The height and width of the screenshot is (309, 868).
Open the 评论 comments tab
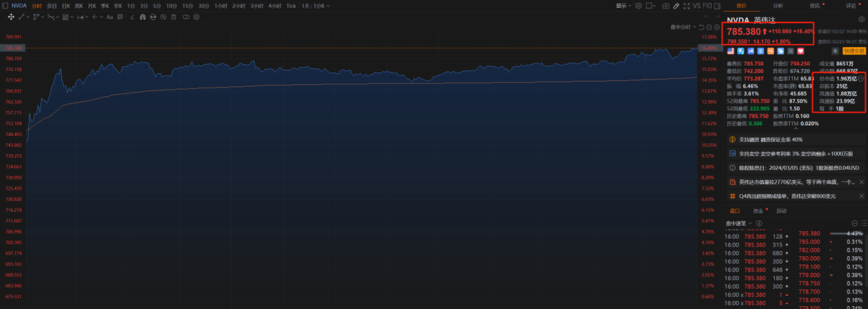(850, 6)
